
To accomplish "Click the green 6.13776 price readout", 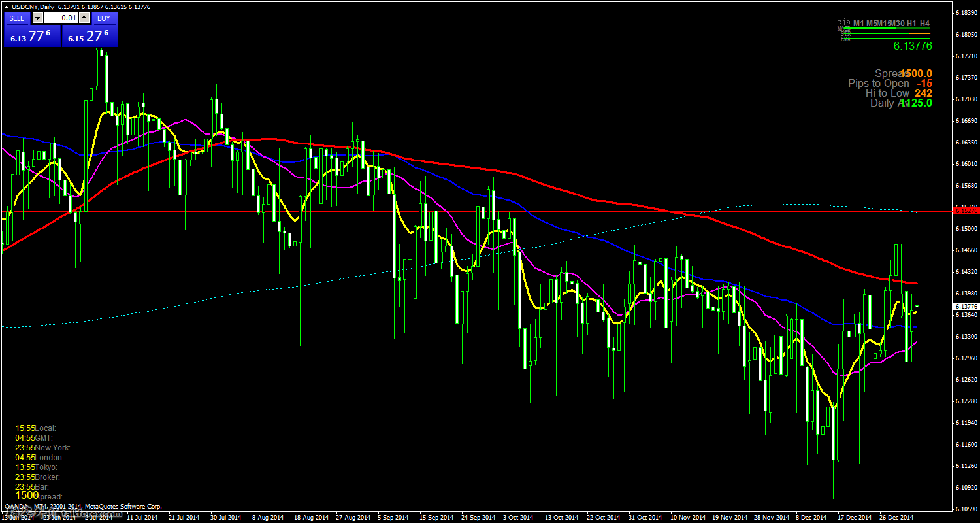I will (913, 46).
